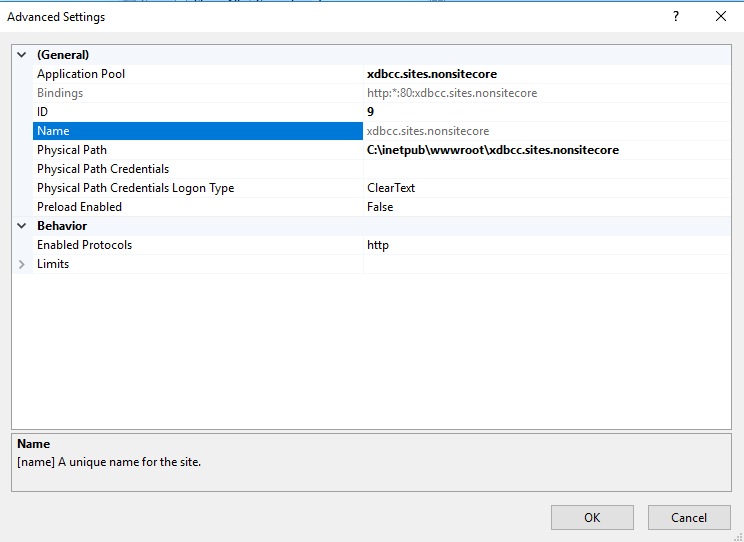
Task: Select the Preload Enabled property
Action: tap(79, 207)
